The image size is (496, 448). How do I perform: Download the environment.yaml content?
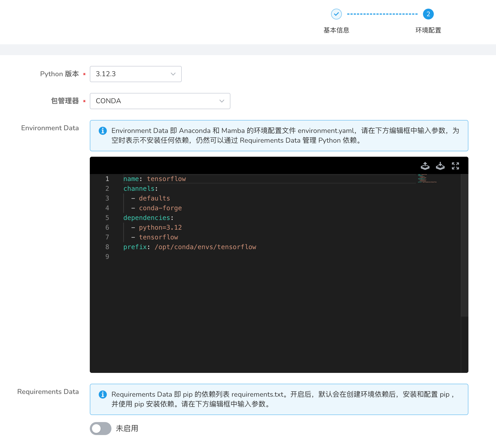pyautogui.click(x=440, y=166)
